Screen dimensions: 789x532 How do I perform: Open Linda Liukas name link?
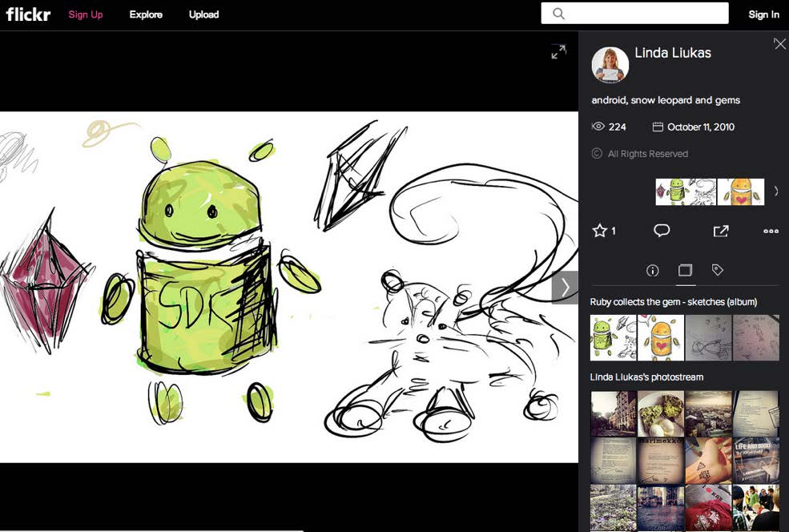pos(673,53)
